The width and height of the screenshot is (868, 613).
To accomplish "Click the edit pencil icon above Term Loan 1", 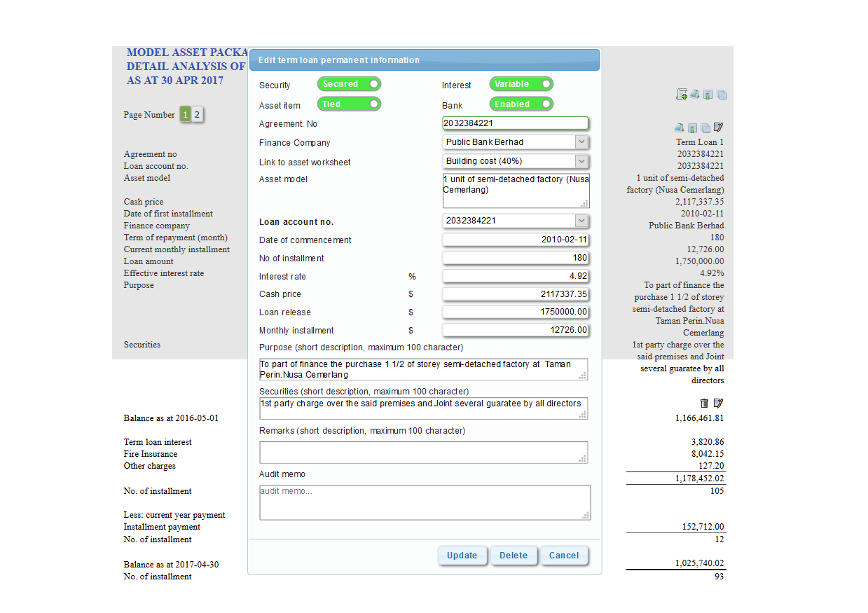I will [718, 128].
